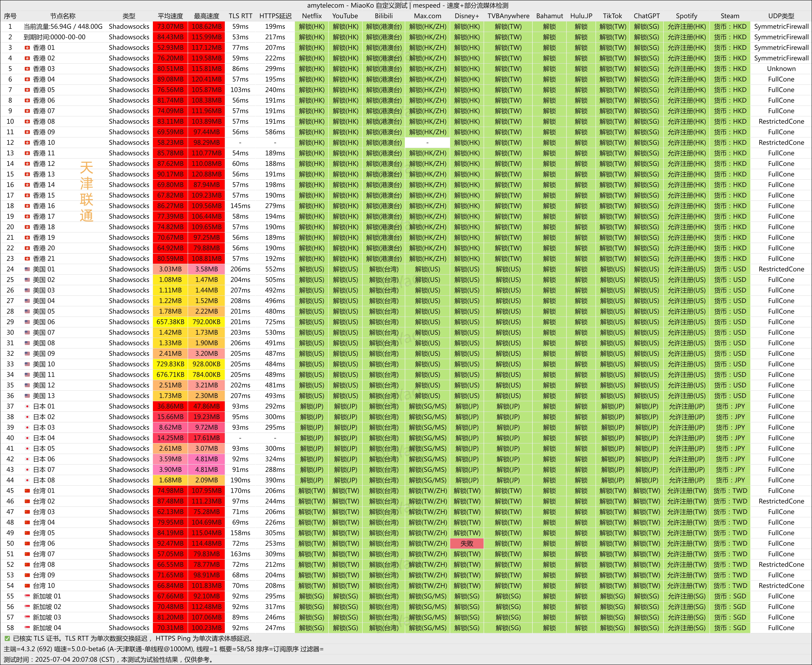Click the pink 3.59MB average speed cell
This screenshot has height=665, width=812.
click(x=170, y=459)
